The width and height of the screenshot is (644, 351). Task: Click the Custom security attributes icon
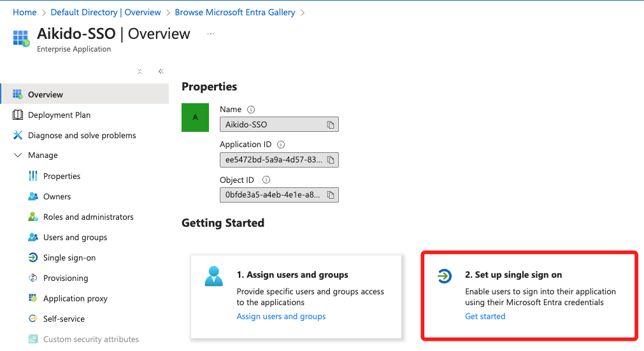[33, 339]
